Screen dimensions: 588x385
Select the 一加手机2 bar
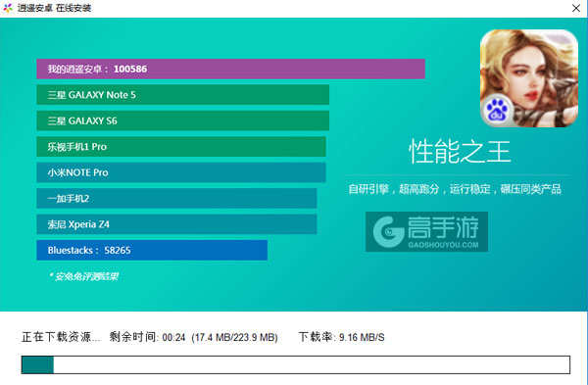(x=176, y=198)
